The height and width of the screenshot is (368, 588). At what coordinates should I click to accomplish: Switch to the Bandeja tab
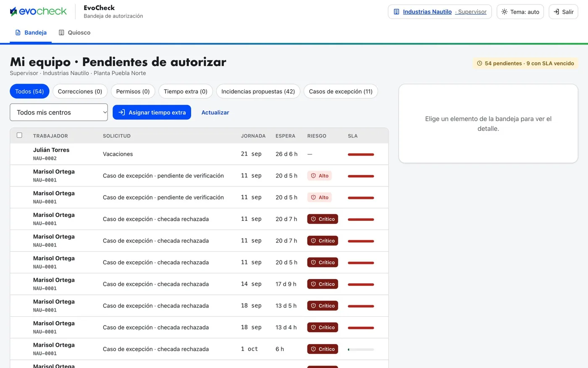point(31,32)
